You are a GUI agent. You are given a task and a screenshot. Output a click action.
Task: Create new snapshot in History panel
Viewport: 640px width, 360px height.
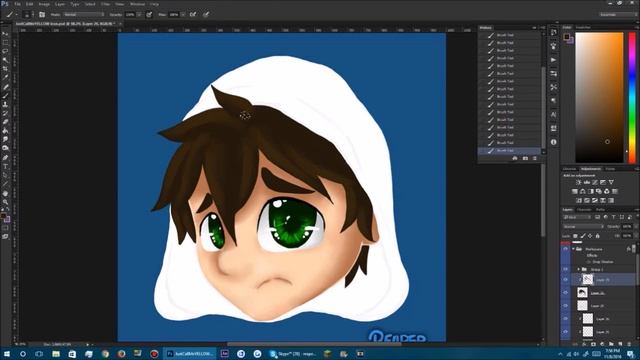coord(525,158)
